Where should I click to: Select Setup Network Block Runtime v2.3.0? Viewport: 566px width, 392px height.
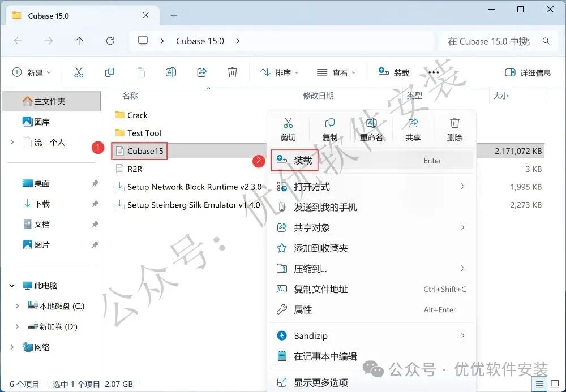pos(188,187)
